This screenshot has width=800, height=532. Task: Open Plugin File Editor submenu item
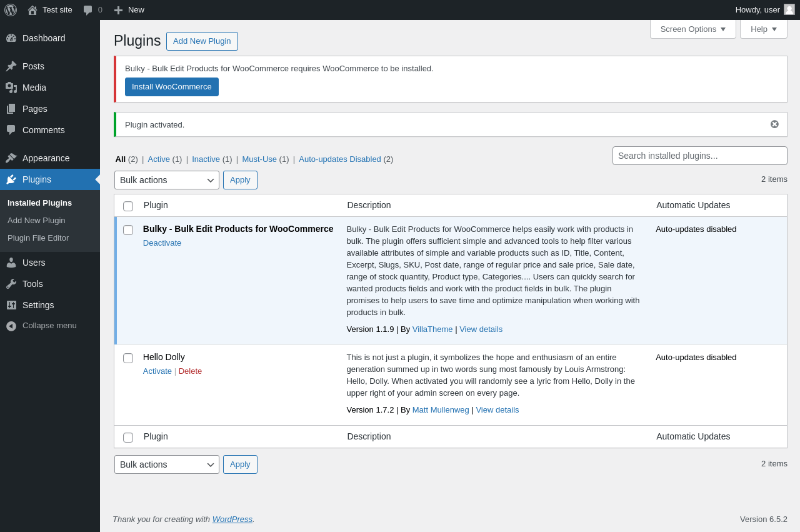pos(38,238)
